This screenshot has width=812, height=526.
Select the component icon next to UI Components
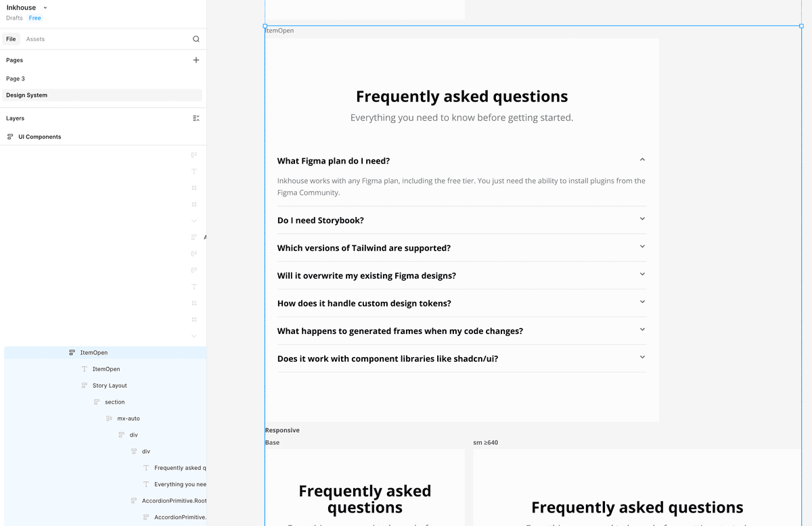click(11, 137)
